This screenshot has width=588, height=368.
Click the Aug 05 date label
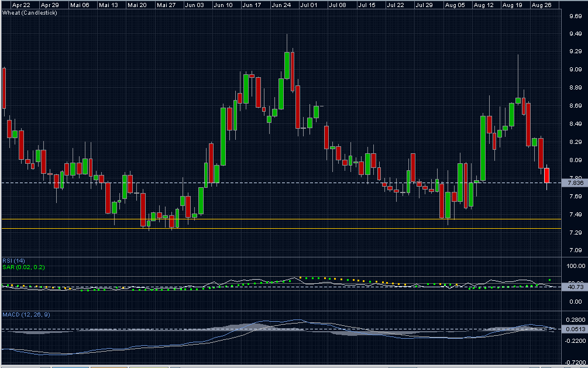point(455,5)
